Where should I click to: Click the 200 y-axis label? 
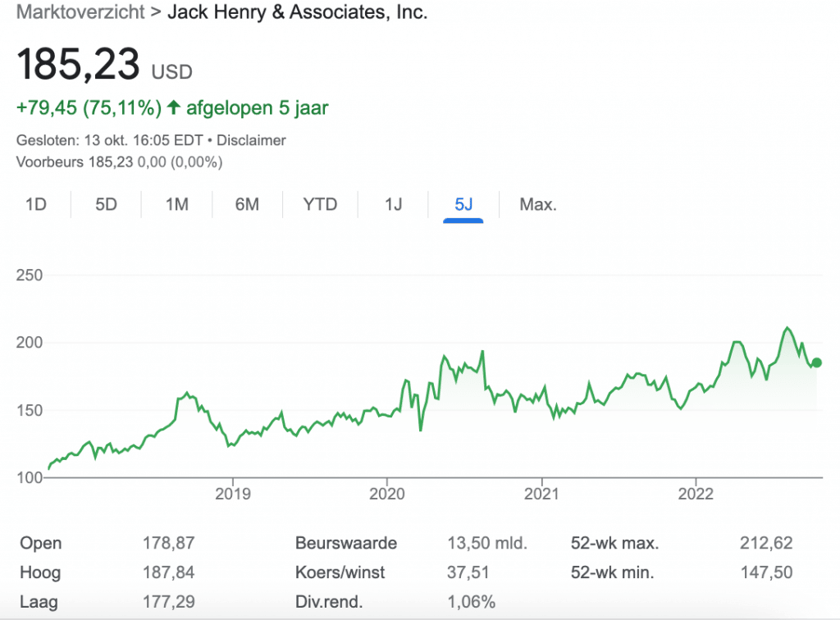(30, 343)
